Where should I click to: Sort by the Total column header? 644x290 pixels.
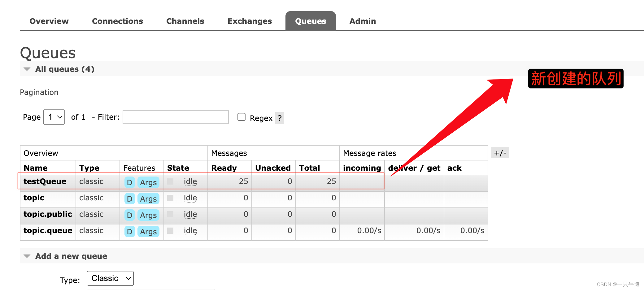click(x=309, y=168)
